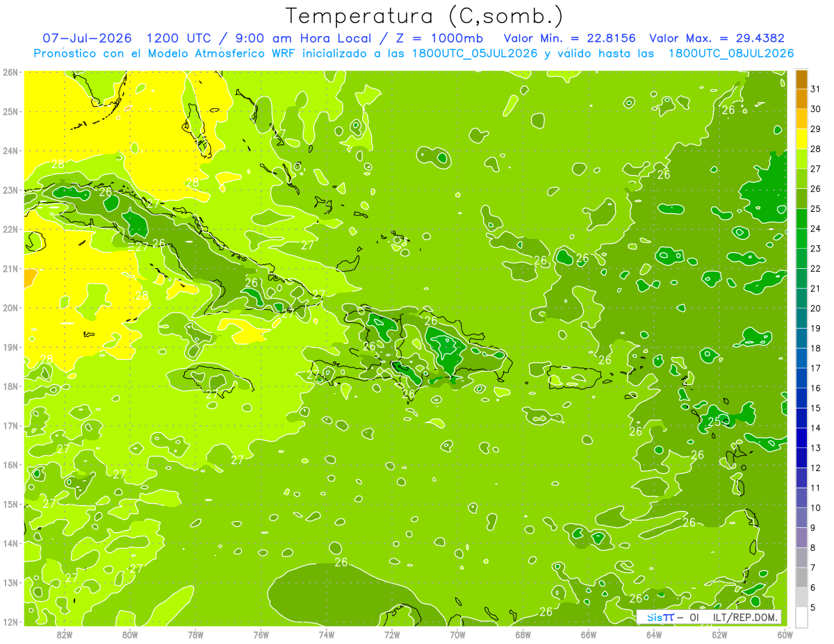Viewport: 834px width, 644px height.
Task: Click the "23N" latitude axis label
Action: pyautogui.click(x=10, y=190)
